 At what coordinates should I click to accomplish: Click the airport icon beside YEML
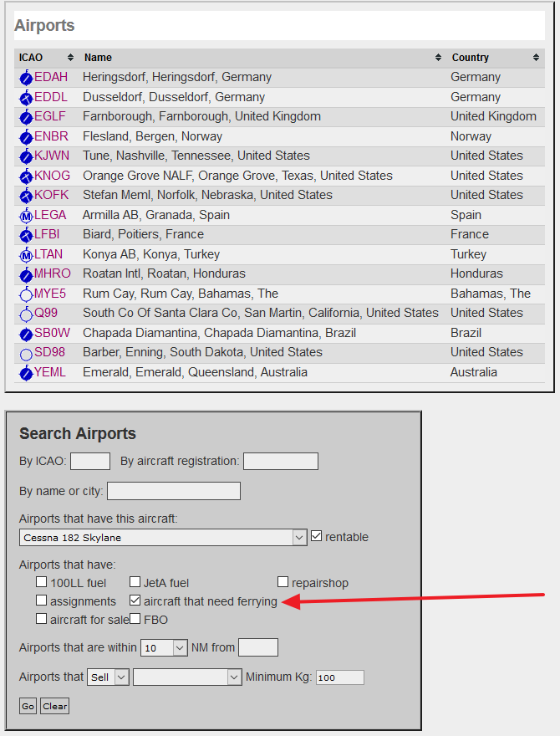[x=26, y=374]
